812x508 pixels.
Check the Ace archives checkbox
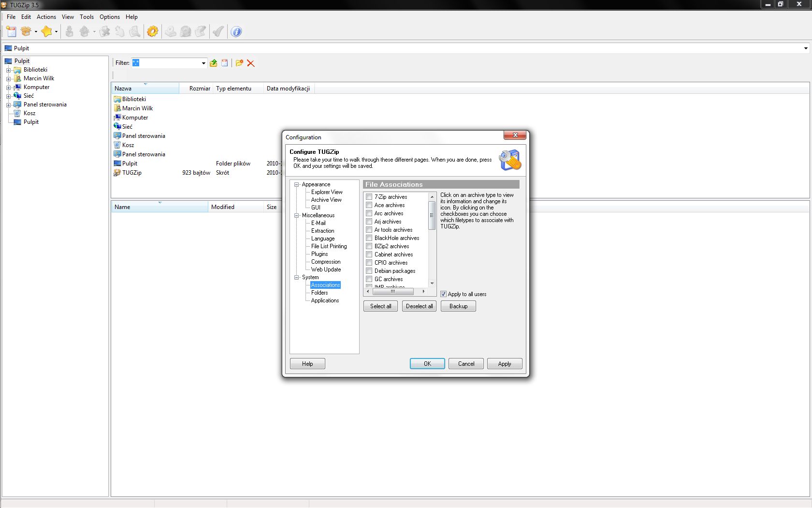(x=369, y=205)
